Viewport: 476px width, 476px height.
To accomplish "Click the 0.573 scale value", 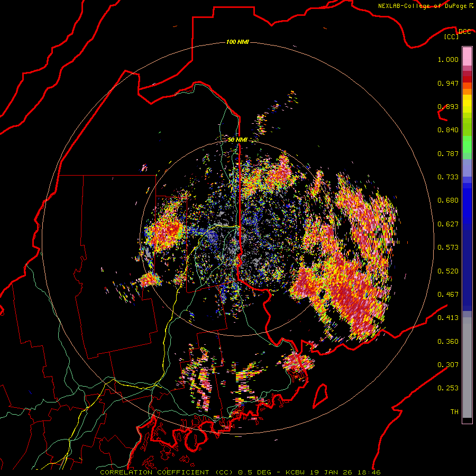I will pyautogui.click(x=448, y=248).
